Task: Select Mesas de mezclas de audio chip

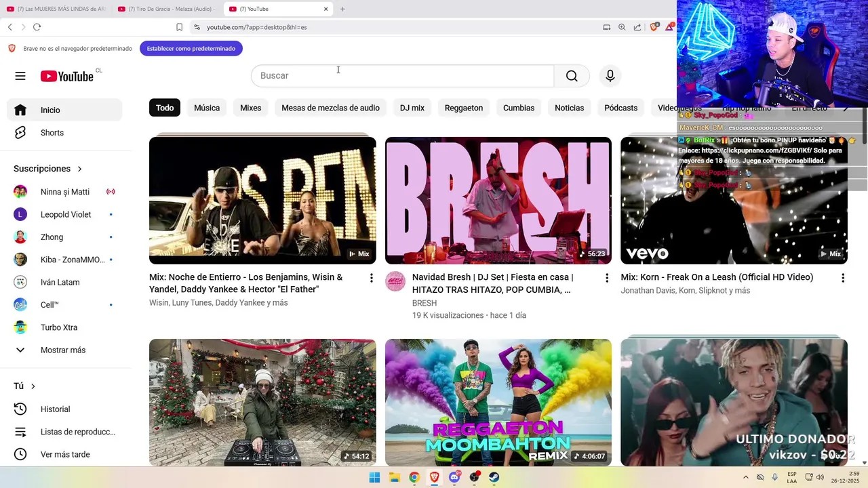Action: coord(330,108)
